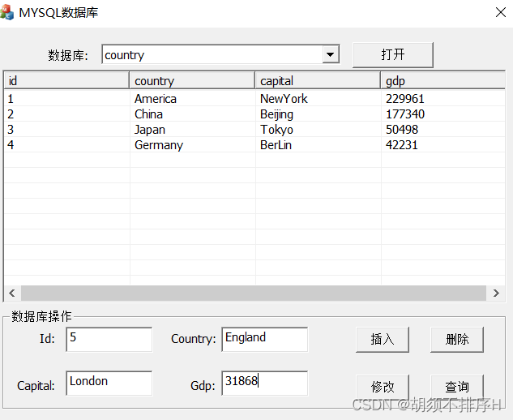The image size is (513, 420).
Task: Focus the Country input field with England
Action: click(x=264, y=339)
